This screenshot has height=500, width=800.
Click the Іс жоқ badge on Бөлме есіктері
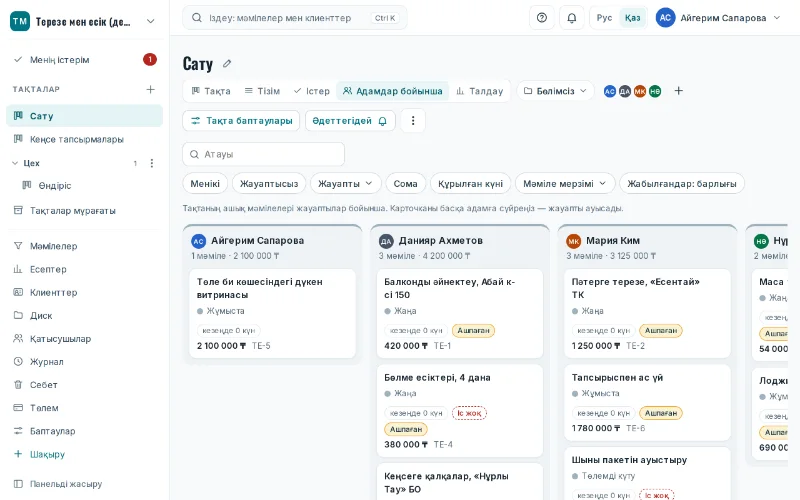click(469, 413)
